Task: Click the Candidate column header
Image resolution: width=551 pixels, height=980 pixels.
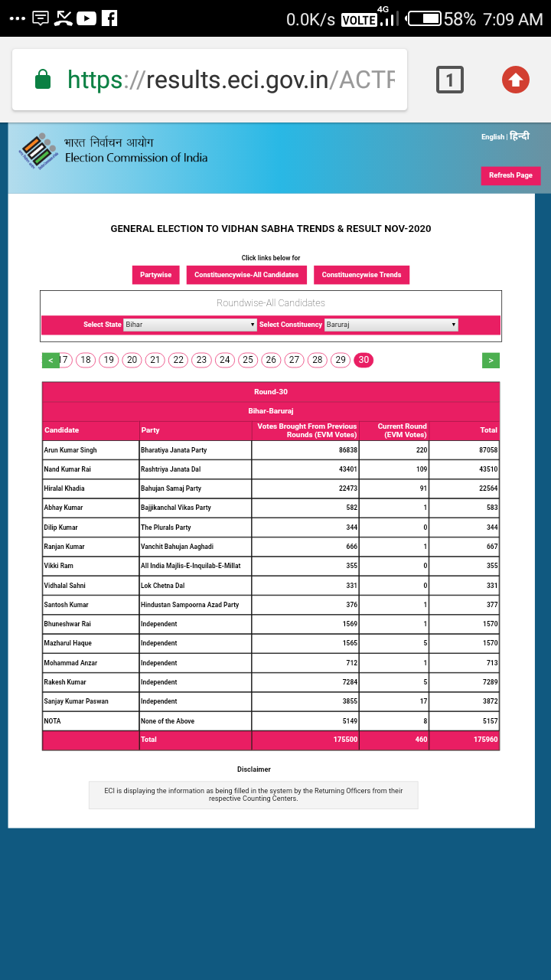Action: (x=90, y=430)
